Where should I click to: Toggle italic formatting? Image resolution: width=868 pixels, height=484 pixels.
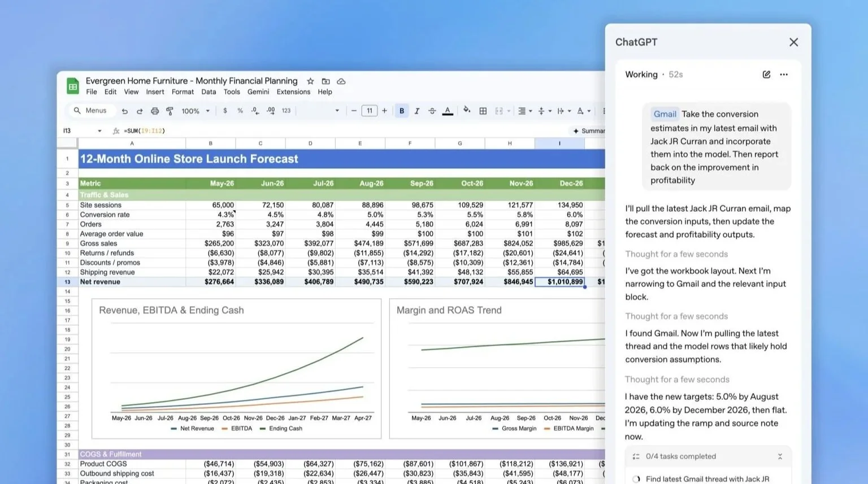pos(417,111)
